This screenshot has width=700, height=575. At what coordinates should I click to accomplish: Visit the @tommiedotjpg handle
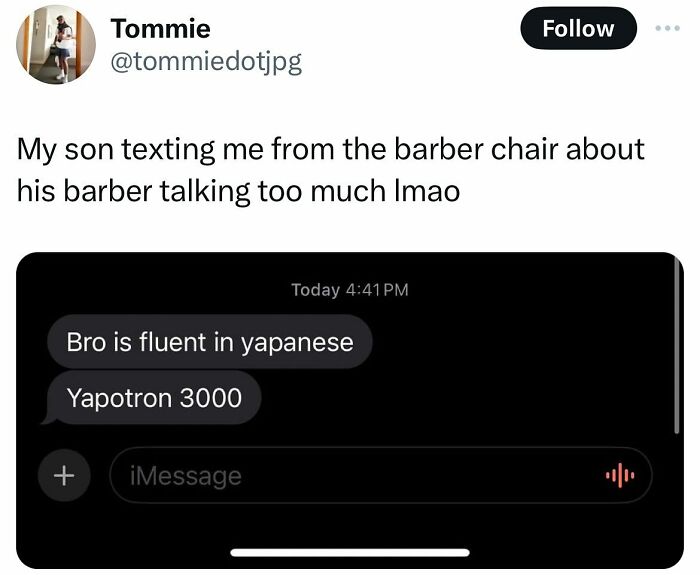coord(206,62)
